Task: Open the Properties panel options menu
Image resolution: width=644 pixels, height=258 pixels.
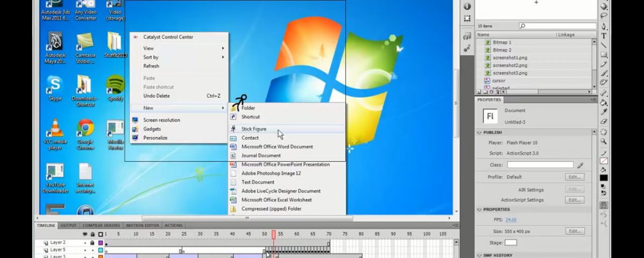Action: pyautogui.click(x=594, y=100)
